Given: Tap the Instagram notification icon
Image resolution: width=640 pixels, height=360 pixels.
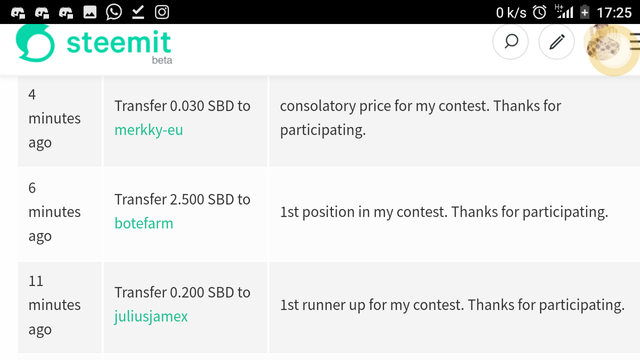Looking at the screenshot, I should [162, 12].
